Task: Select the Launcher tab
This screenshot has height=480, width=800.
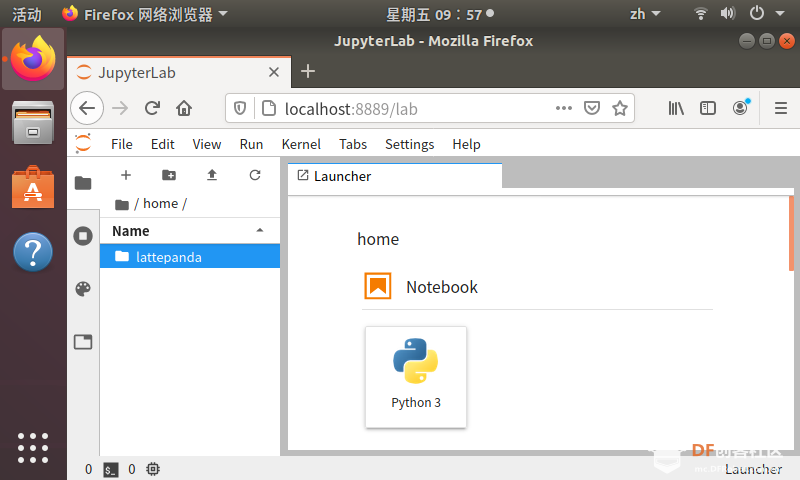Action: [x=394, y=176]
